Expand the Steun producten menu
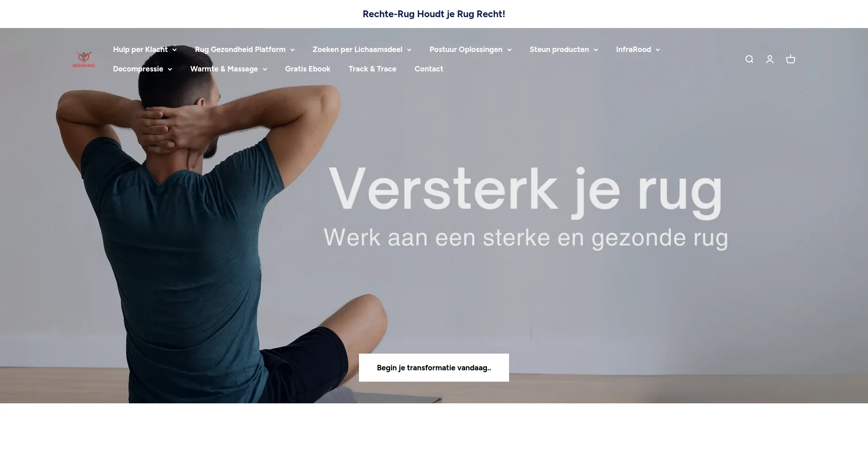The height and width of the screenshot is (449, 868). pyautogui.click(x=564, y=49)
